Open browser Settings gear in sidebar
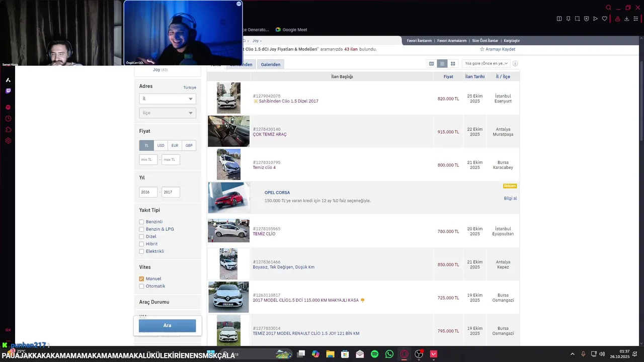644x362 pixels. 8,141
